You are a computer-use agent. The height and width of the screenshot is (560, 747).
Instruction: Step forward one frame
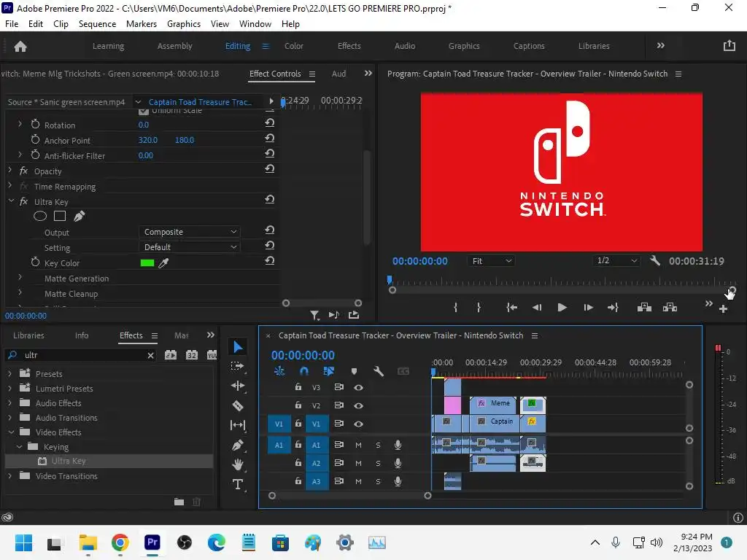tap(589, 308)
